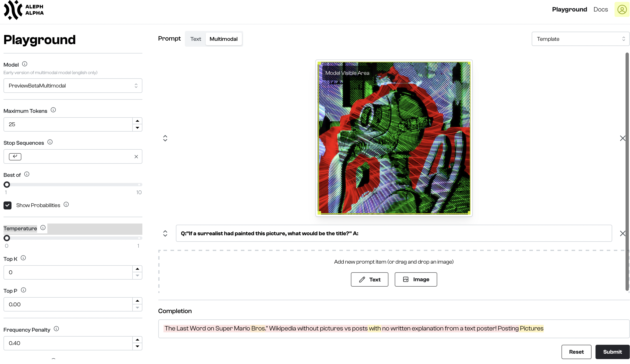Image resolution: width=630 pixels, height=364 pixels.
Task: Show info for Maximum Tokens
Action: coord(53,110)
